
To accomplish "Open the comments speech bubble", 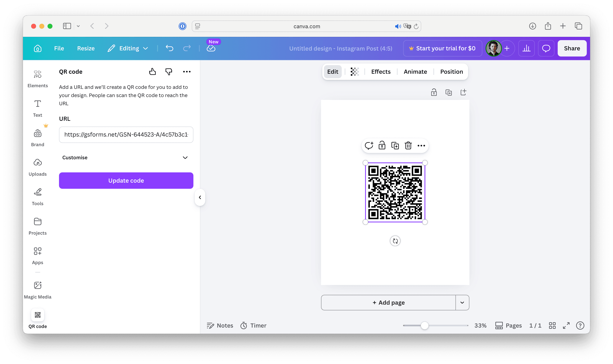I will coord(546,48).
